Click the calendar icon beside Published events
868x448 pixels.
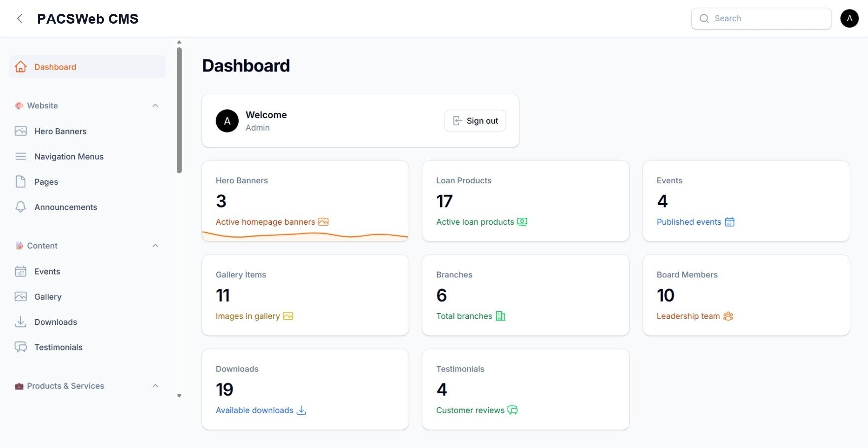pyautogui.click(x=730, y=222)
